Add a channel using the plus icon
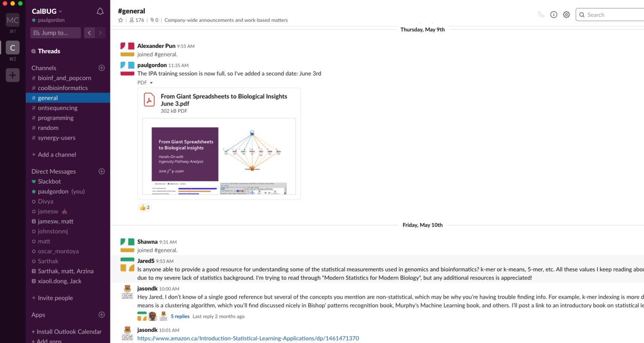The height and width of the screenshot is (343, 644). [x=101, y=68]
